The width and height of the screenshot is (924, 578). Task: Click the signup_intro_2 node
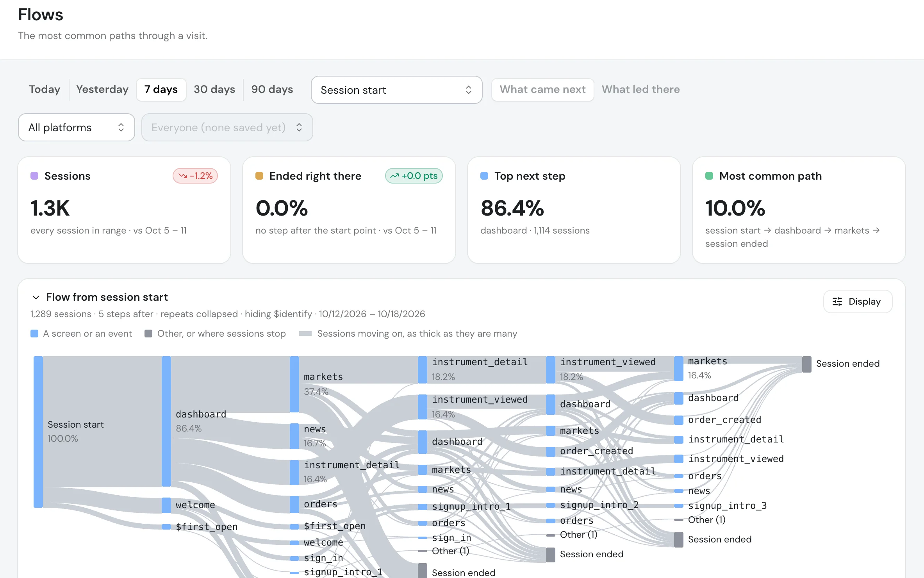click(x=551, y=505)
